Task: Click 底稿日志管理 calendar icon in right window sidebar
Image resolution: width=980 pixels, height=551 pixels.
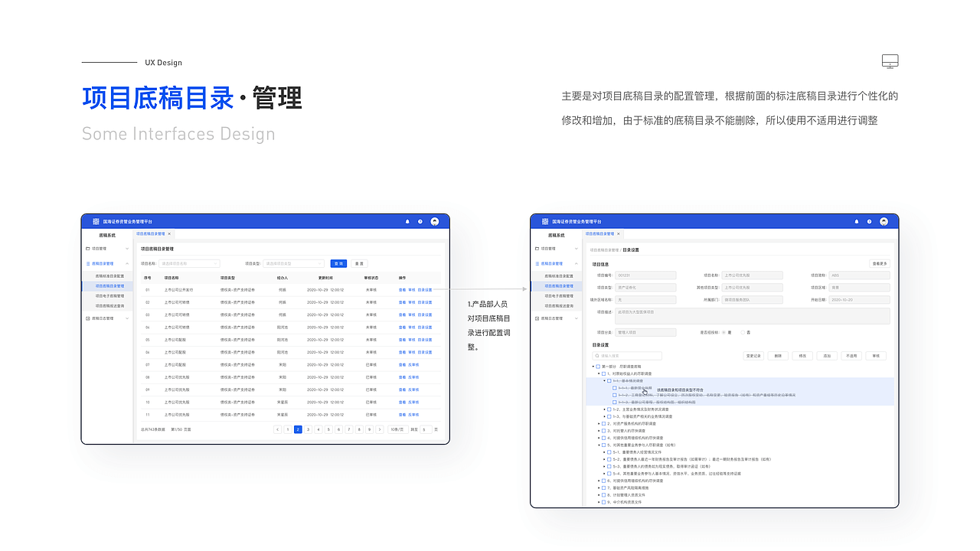Action: (537, 318)
